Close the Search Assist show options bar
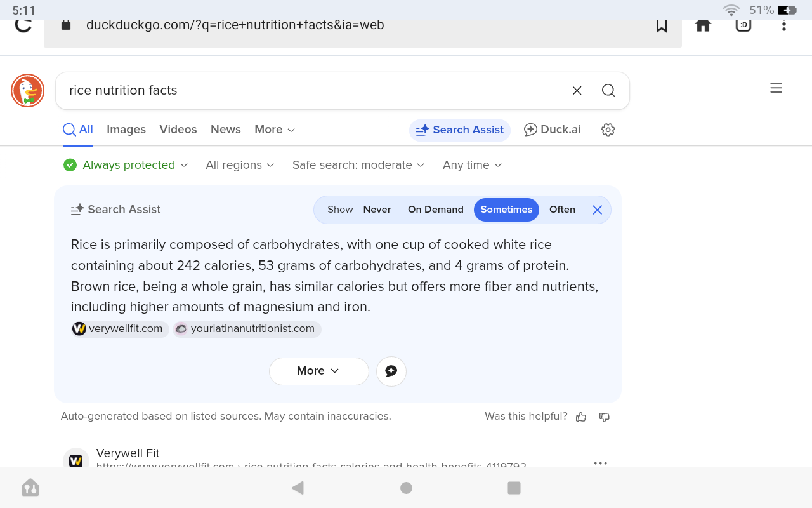The height and width of the screenshot is (508, 812). [597, 210]
